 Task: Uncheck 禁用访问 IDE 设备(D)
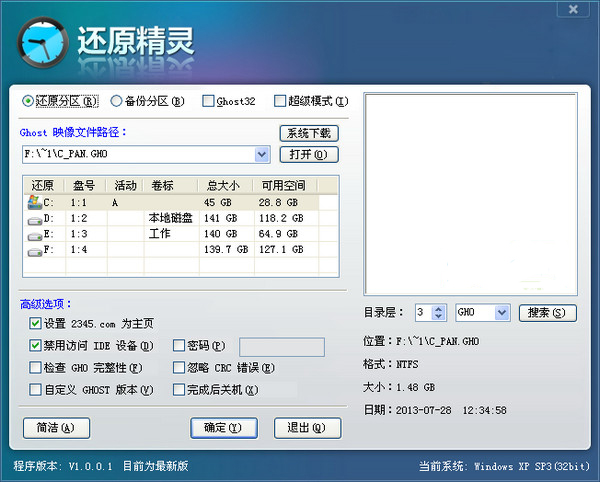[x=35, y=346]
